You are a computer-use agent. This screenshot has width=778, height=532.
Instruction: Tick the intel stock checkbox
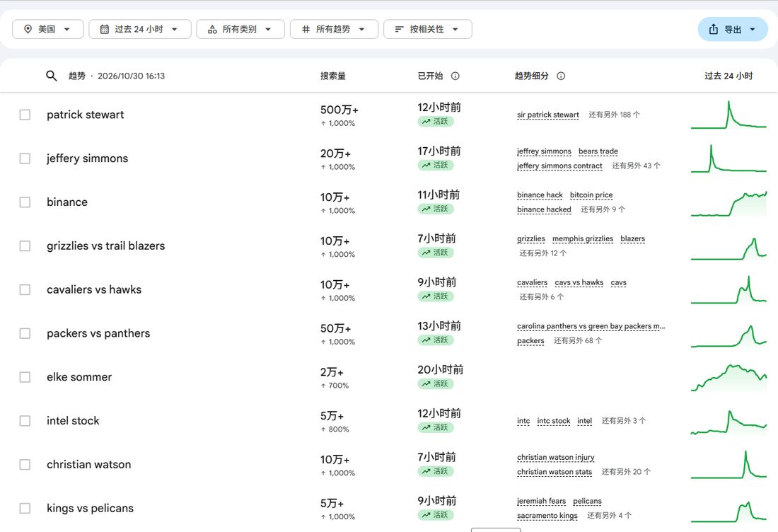(25, 420)
